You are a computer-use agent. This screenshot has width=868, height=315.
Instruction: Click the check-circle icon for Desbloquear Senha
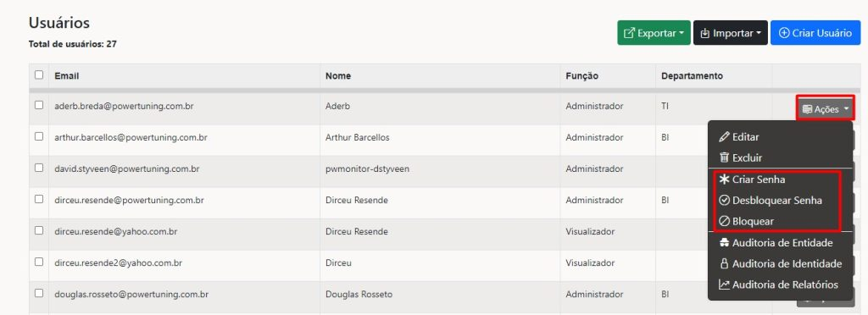[x=724, y=200]
